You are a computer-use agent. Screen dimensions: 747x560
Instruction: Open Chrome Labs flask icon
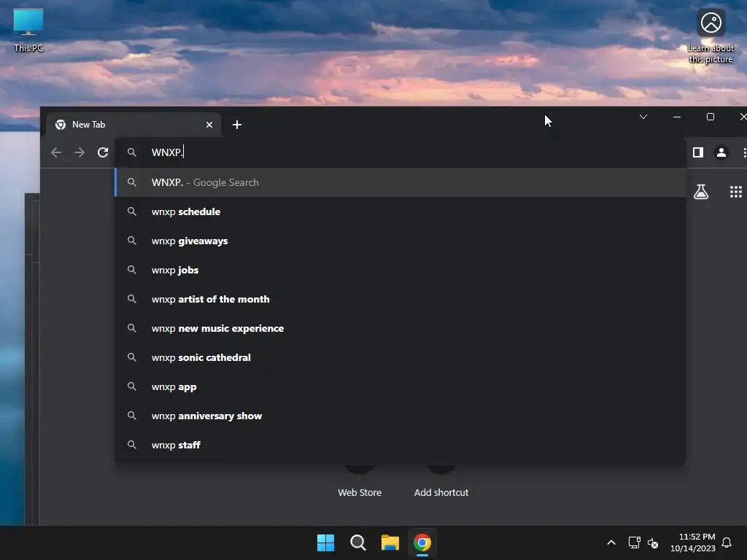tap(701, 192)
